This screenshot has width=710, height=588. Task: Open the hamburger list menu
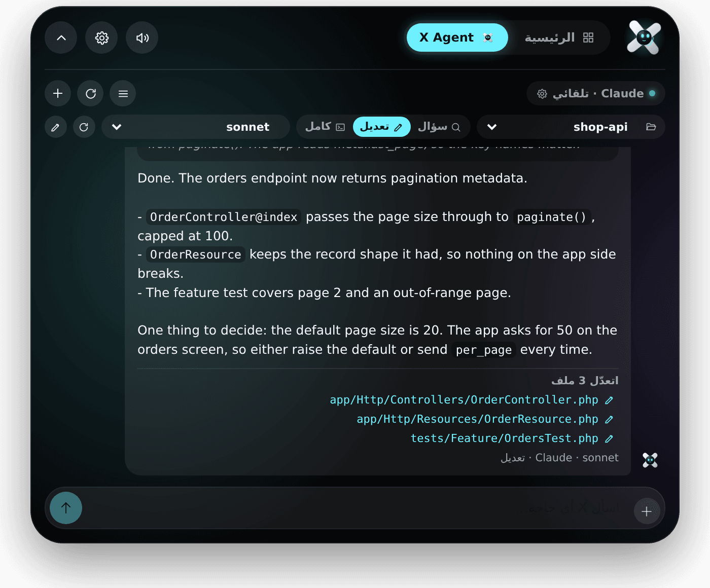123,93
